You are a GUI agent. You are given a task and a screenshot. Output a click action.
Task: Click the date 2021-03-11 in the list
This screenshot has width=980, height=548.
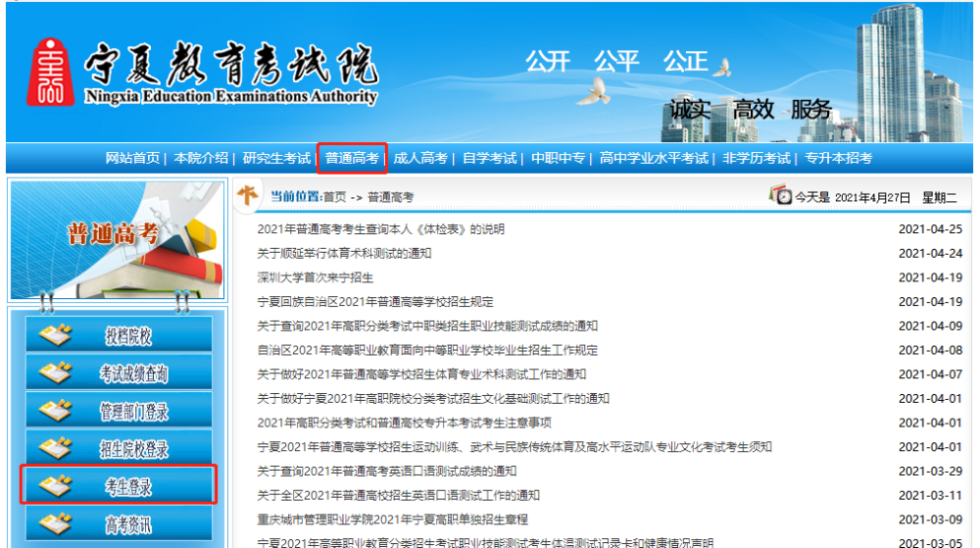click(x=930, y=495)
